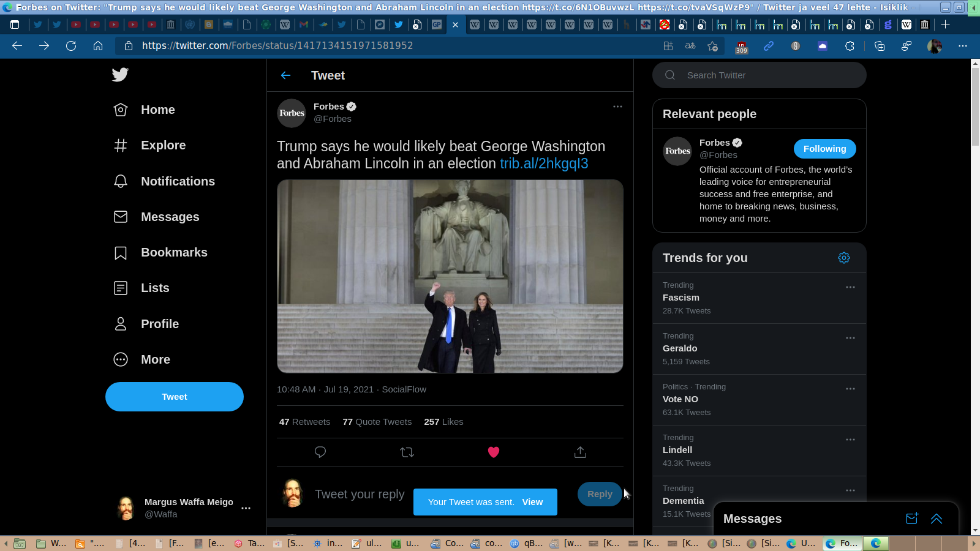Open the Extensions puzzle piece icon
980x551 pixels.
[x=850, y=46]
